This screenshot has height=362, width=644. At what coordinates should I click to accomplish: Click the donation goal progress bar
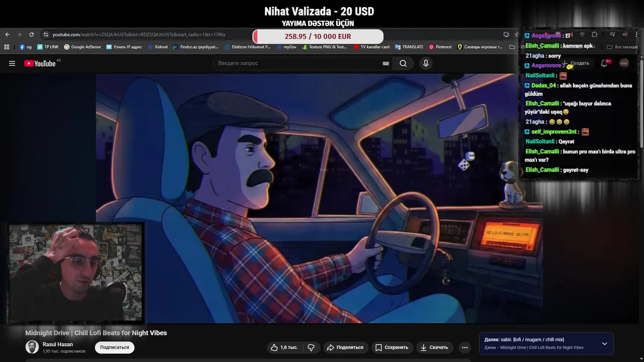[318, 36]
